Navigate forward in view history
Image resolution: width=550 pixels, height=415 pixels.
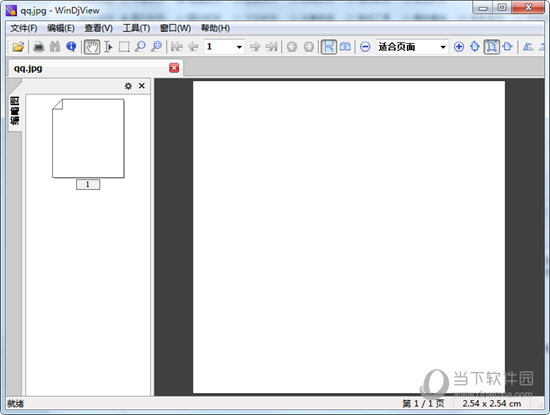(x=308, y=47)
